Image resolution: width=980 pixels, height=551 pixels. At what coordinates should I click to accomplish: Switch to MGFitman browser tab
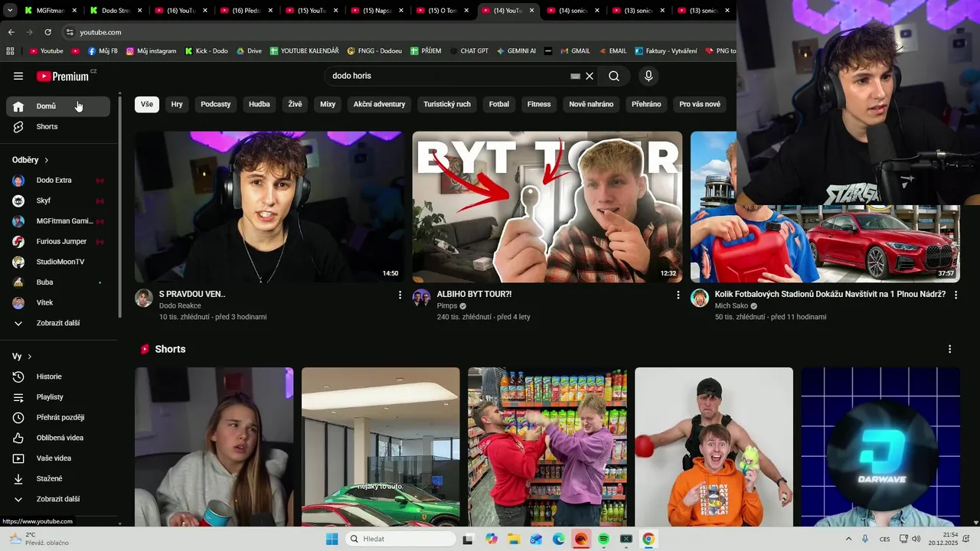tap(50, 11)
